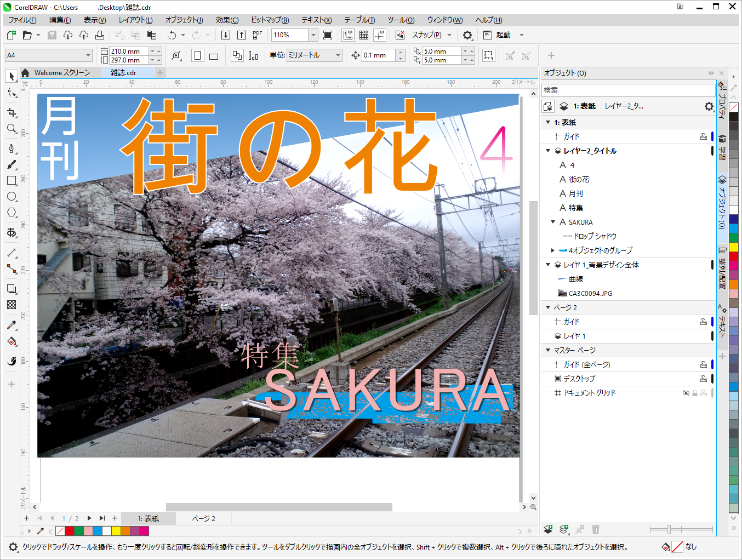Toggle portrait page orientation button

[x=198, y=55]
